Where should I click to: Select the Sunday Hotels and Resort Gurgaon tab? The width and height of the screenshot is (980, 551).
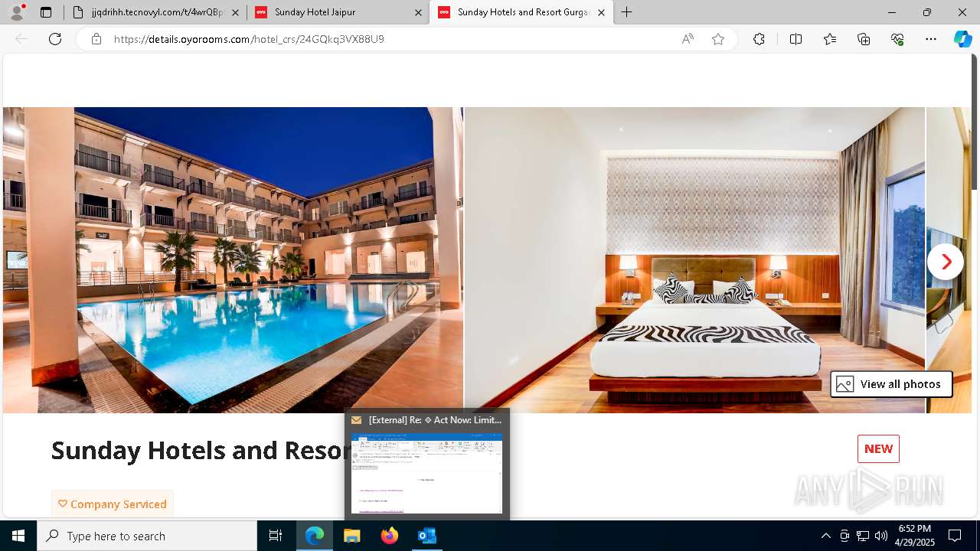point(521,12)
